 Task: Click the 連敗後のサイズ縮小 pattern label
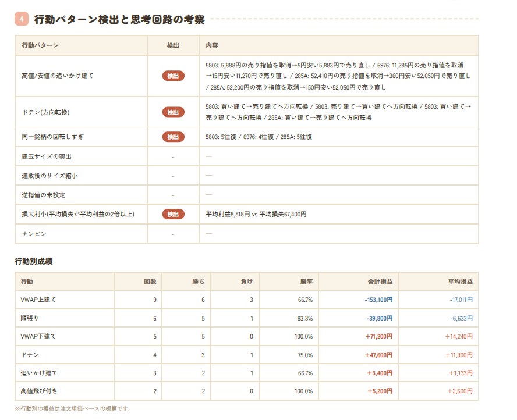tap(50, 176)
